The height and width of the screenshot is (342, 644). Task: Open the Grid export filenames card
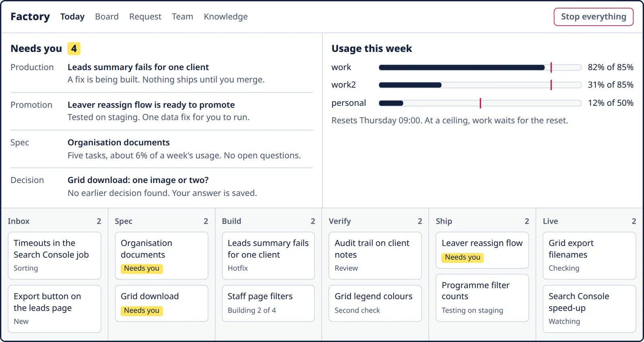pyautogui.click(x=589, y=255)
